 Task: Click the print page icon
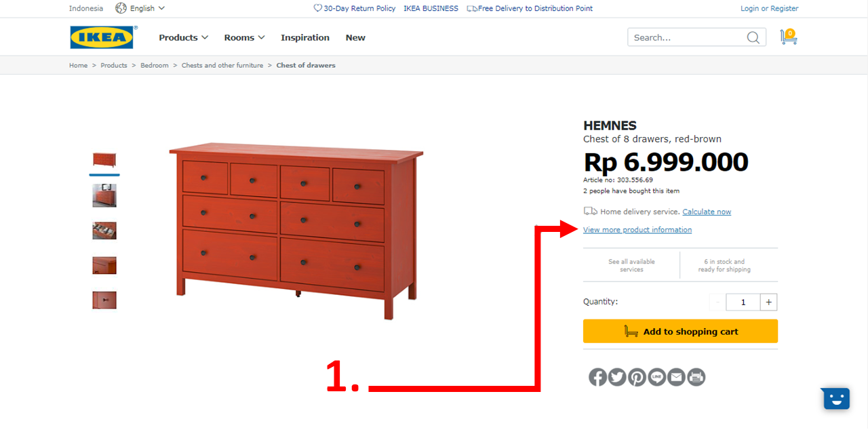[696, 377]
